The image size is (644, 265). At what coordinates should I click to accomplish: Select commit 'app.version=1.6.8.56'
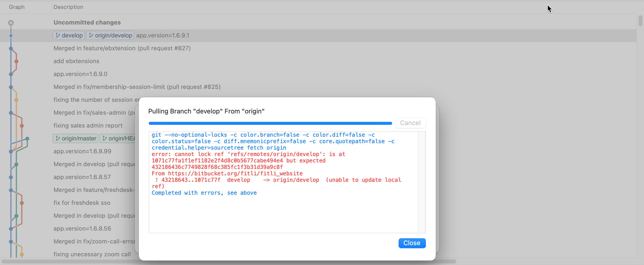coord(82,229)
